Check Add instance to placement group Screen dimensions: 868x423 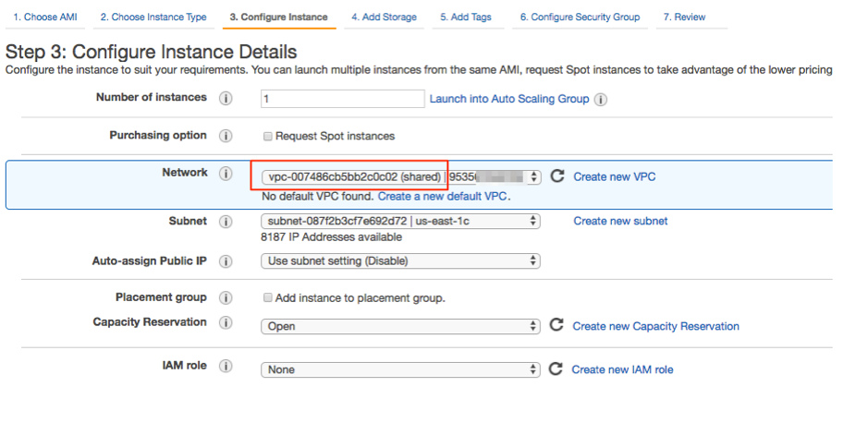(x=267, y=298)
